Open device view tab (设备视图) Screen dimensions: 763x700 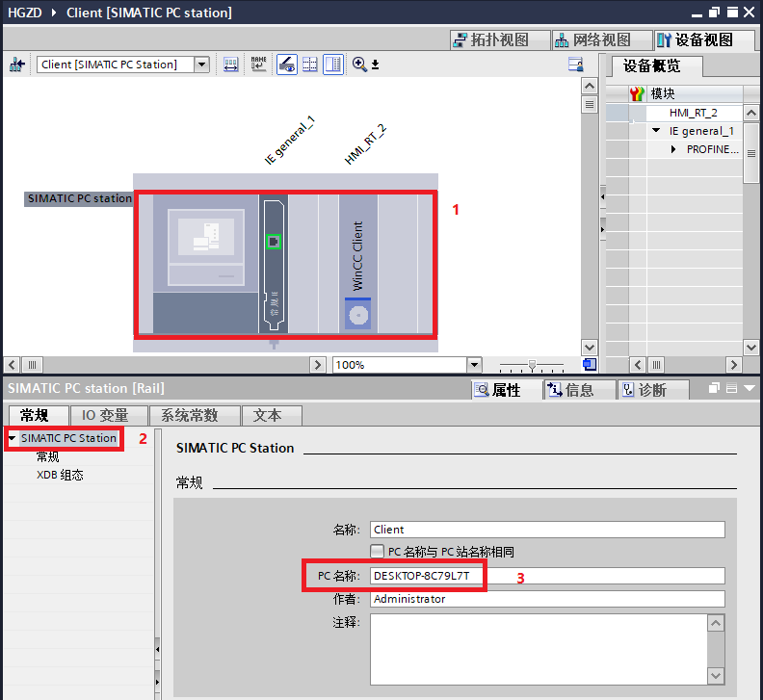(703, 39)
